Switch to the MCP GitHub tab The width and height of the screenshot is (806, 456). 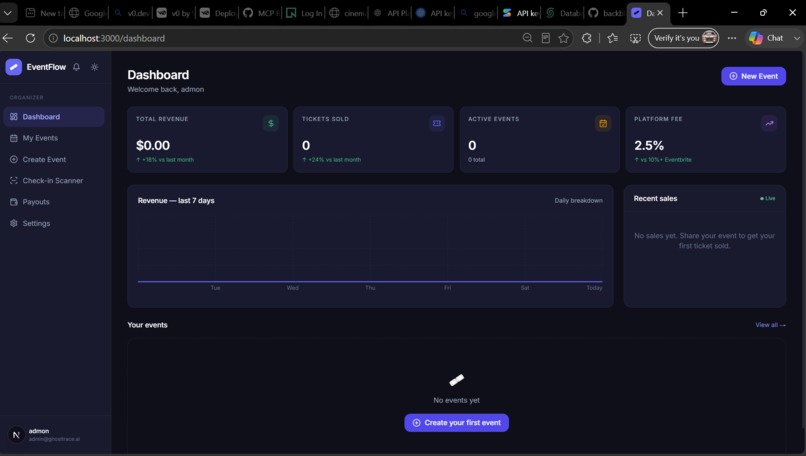point(262,13)
